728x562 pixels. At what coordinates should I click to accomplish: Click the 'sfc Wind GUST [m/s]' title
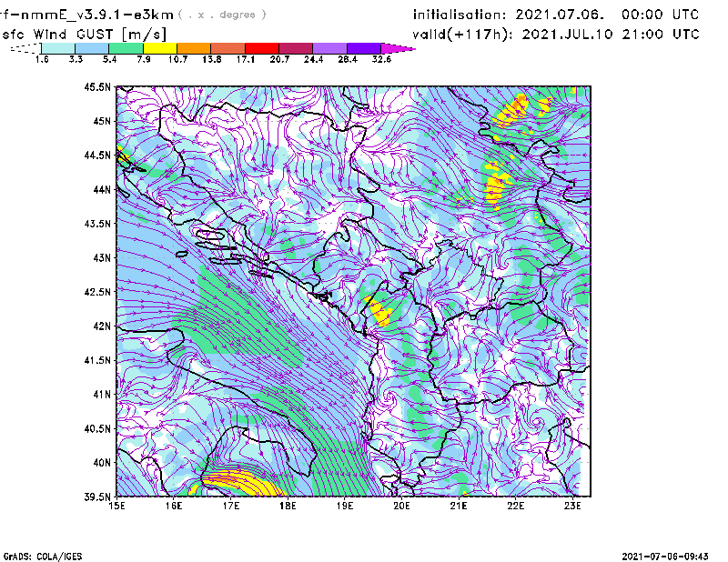pos(84,35)
